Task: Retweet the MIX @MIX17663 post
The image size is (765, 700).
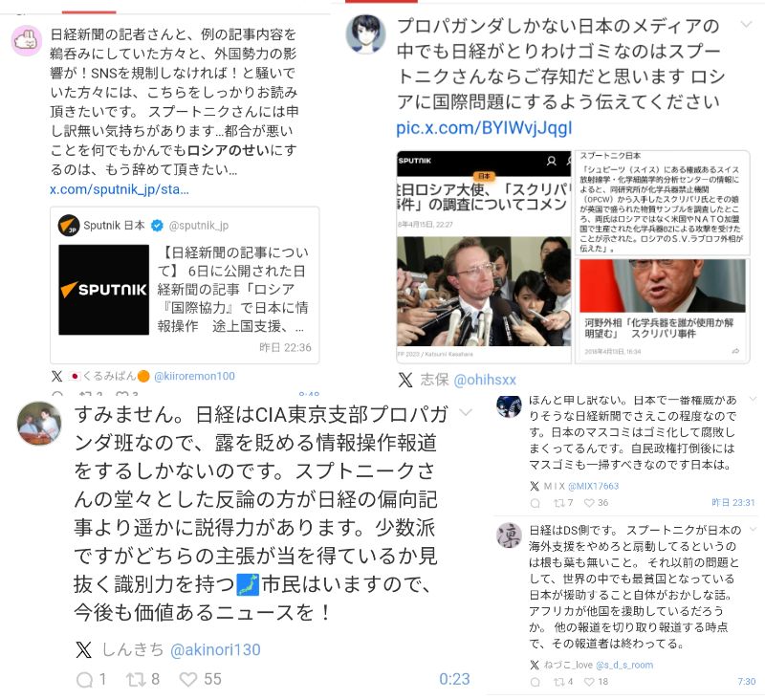Action: pos(558,502)
